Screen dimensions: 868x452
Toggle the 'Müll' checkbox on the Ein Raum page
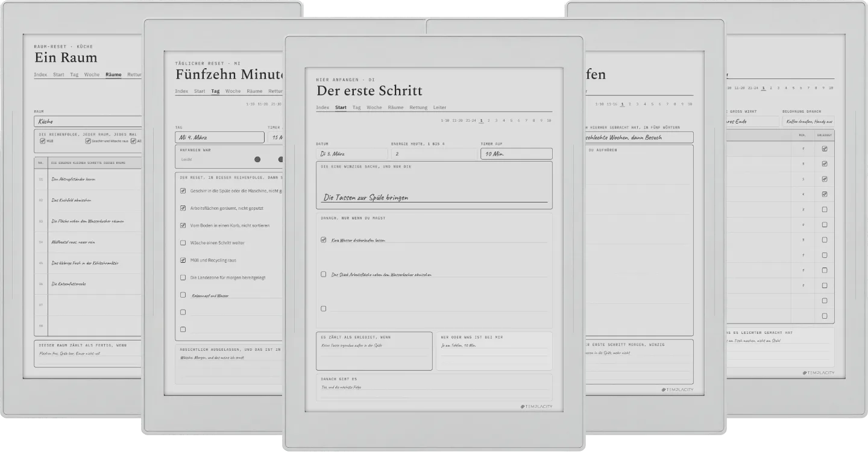point(42,141)
